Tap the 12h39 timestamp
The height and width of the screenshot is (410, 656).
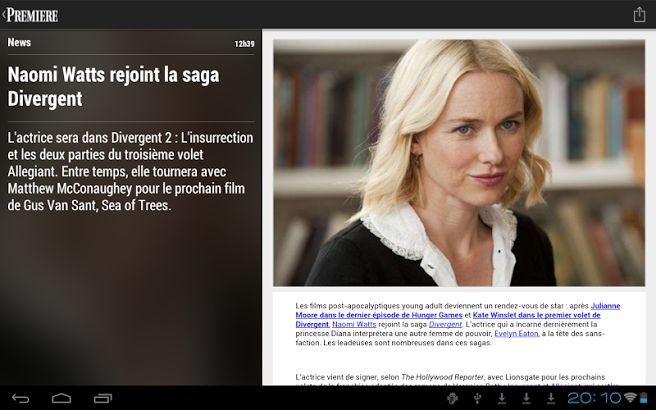[x=244, y=44]
